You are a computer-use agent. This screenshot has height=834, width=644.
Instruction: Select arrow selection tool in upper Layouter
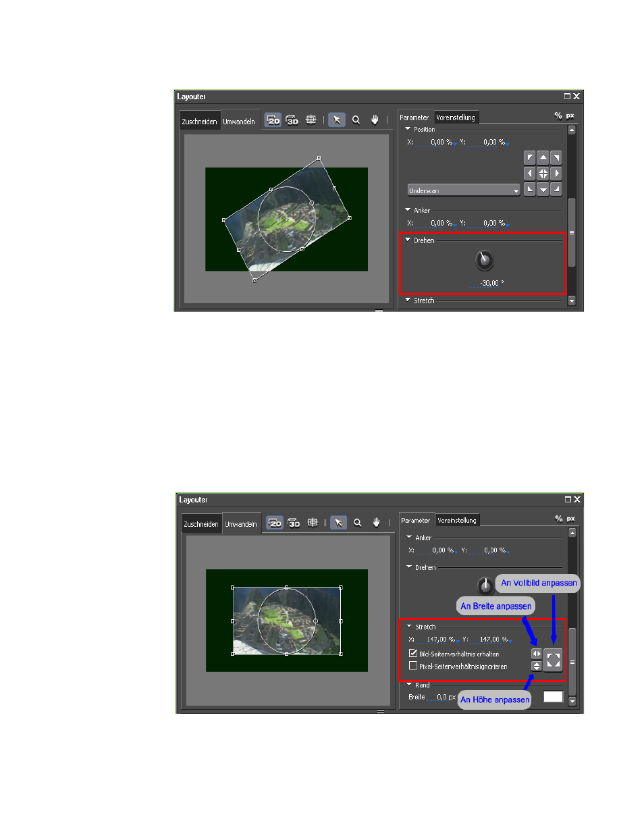(337, 120)
